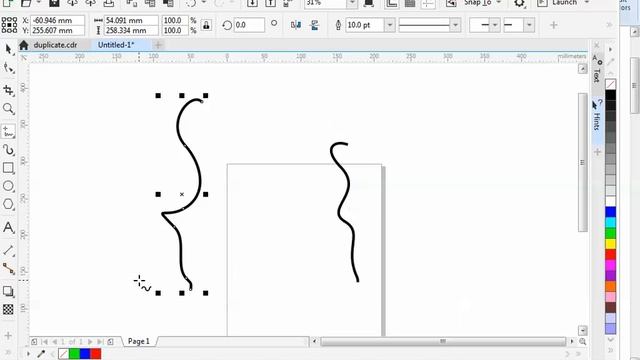Click the rotation angle field
640x360 pixels.
pos(249,25)
